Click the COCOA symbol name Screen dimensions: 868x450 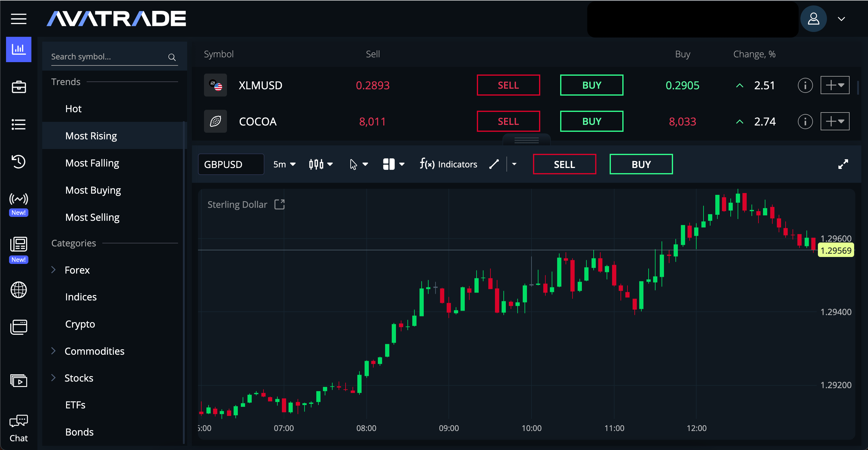[258, 122]
